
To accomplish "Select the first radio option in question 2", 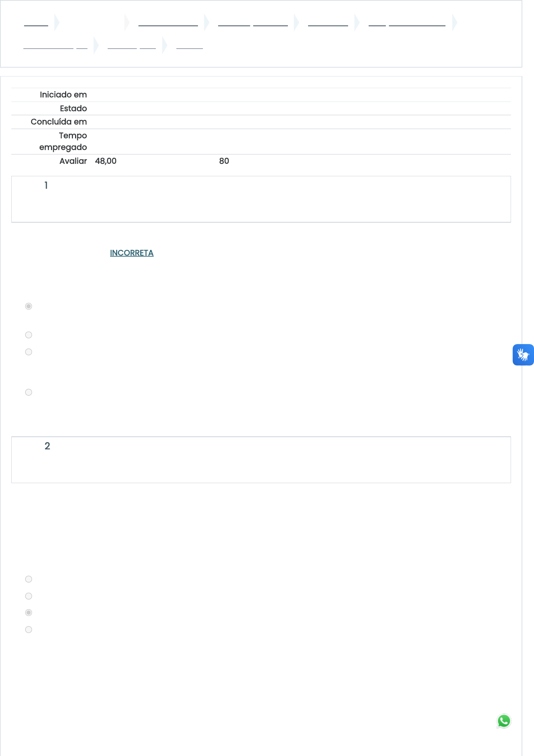I will pos(29,579).
